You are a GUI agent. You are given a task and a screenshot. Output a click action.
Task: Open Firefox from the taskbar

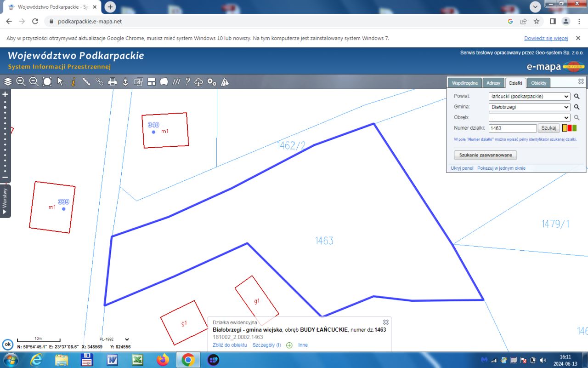tap(163, 360)
